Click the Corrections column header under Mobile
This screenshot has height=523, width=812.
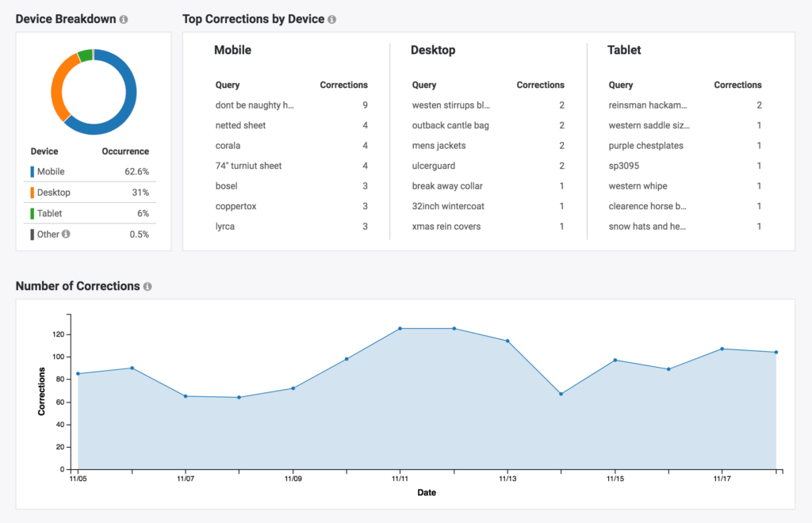(x=343, y=85)
